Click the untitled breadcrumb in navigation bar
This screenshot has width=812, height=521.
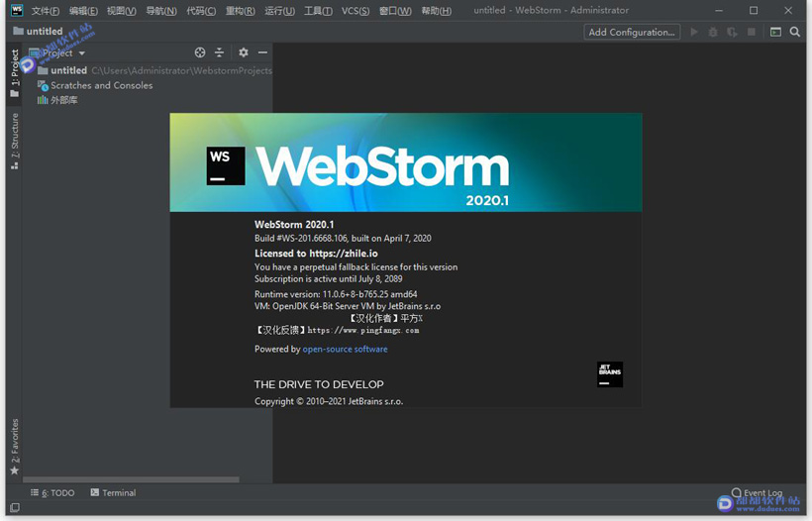[39, 31]
